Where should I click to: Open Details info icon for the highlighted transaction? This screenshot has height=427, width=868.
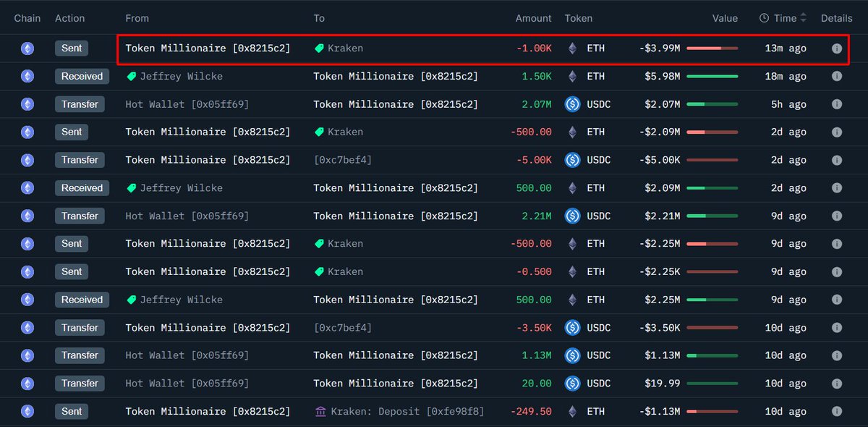(x=837, y=48)
